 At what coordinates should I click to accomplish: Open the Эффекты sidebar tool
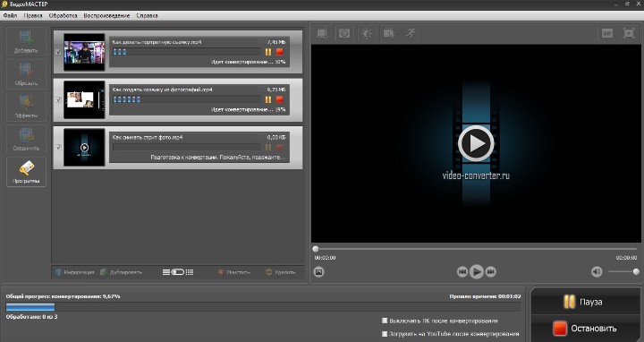coord(26,107)
